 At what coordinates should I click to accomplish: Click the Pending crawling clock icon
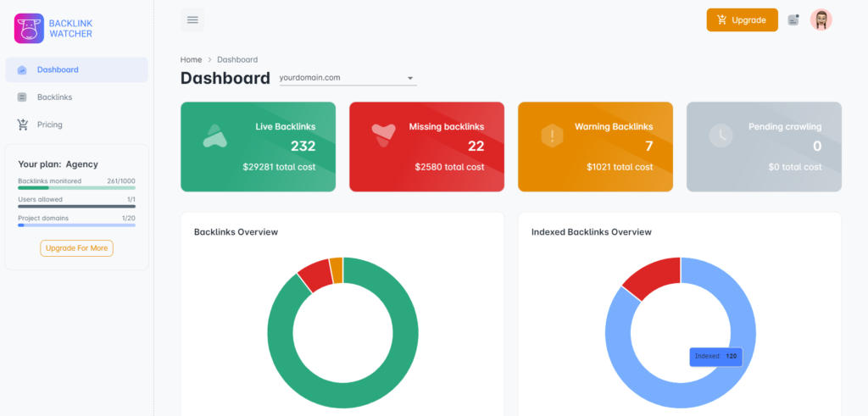721,136
